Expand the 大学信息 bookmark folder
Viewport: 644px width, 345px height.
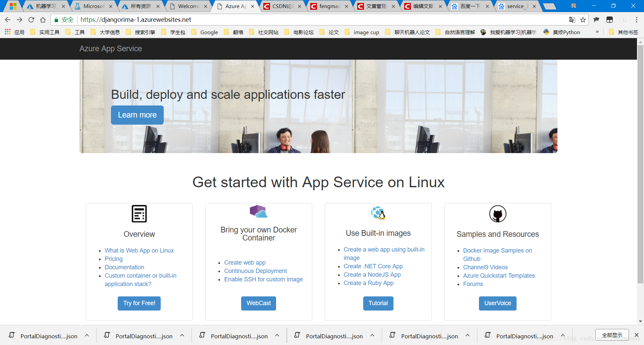pos(105,32)
